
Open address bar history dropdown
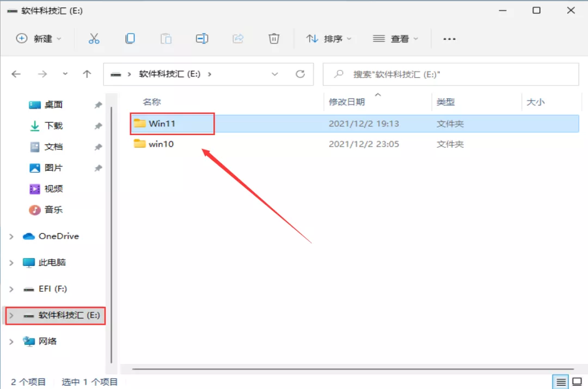[274, 74]
